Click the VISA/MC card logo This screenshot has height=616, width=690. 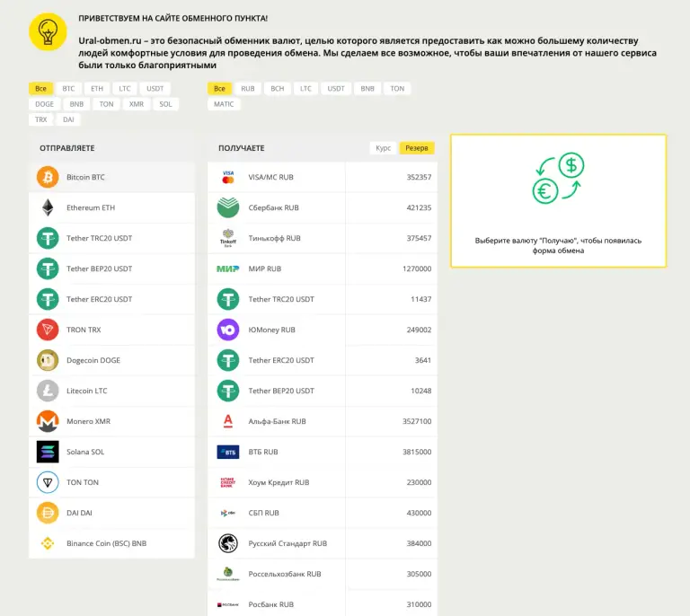tap(228, 177)
